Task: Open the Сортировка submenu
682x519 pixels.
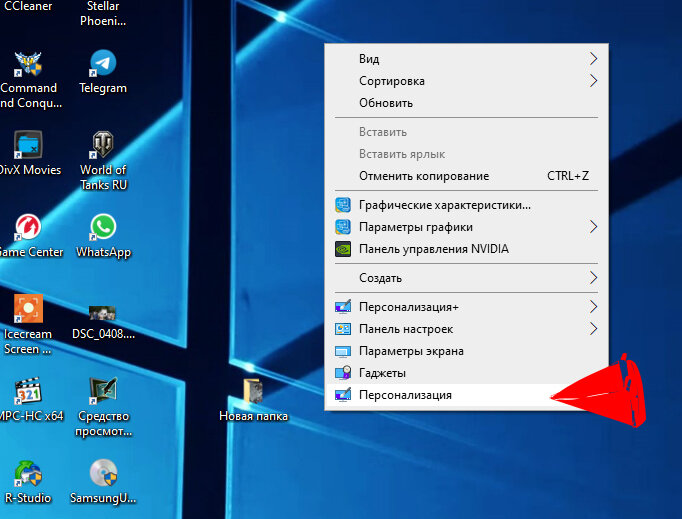Action: [466, 81]
